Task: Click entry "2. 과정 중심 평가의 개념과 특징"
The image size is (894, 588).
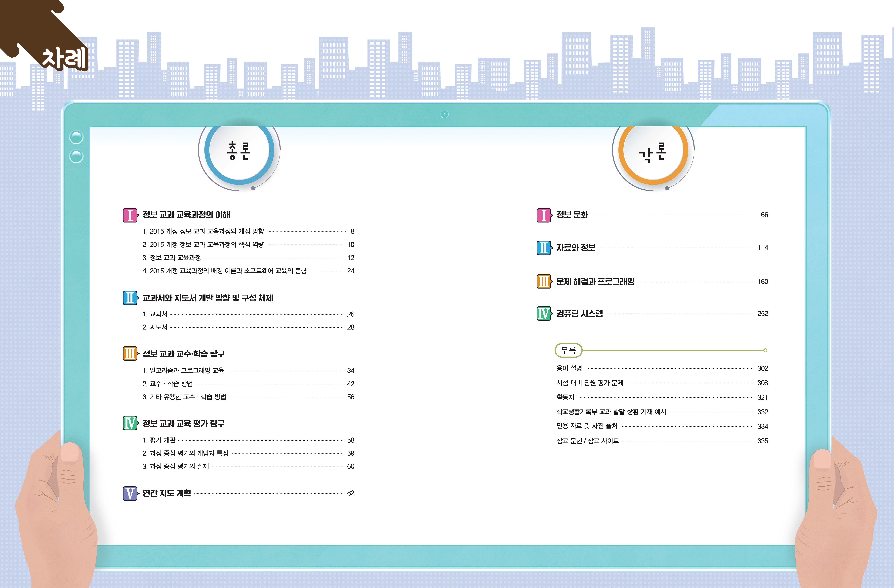Action: (186, 453)
